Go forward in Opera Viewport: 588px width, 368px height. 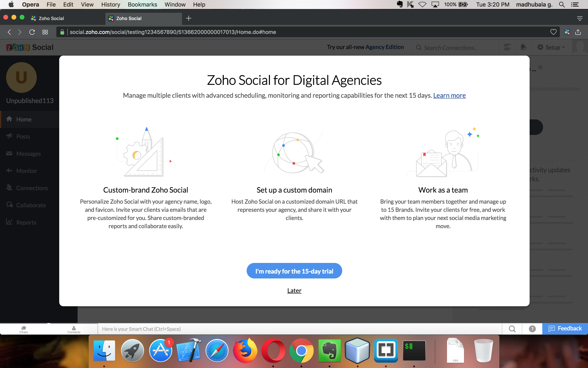pyautogui.click(x=20, y=32)
